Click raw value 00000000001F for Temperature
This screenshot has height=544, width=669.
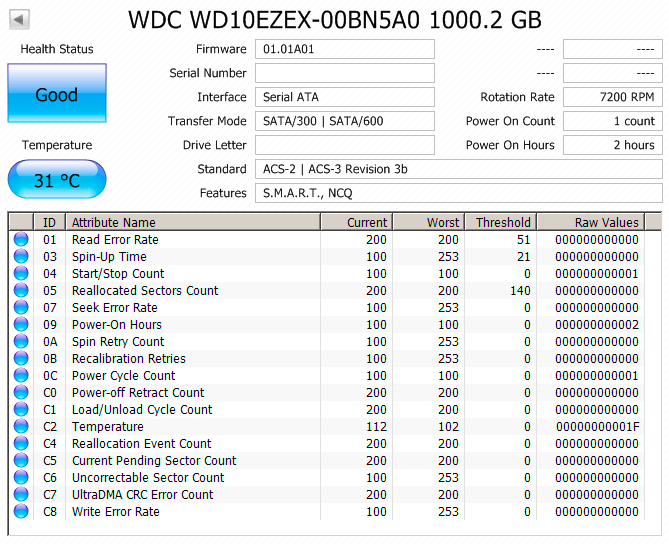click(x=597, y=426)
